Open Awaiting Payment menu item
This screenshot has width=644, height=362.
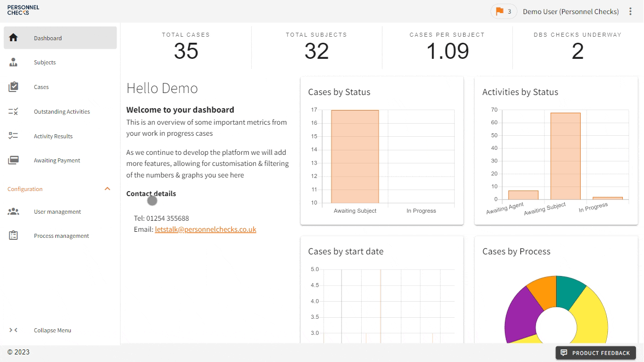(x=60, y=160)
